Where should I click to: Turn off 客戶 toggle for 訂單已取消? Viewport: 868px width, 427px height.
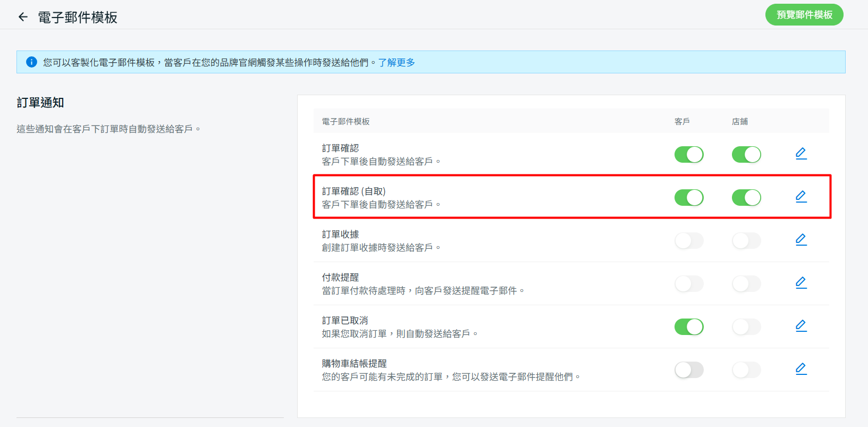click(x=689, y=327)
